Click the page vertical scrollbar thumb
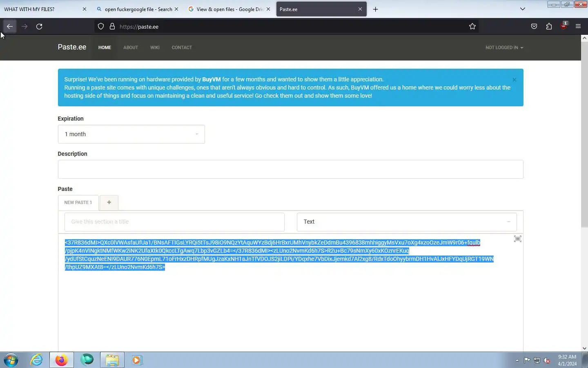 [584, 135]
